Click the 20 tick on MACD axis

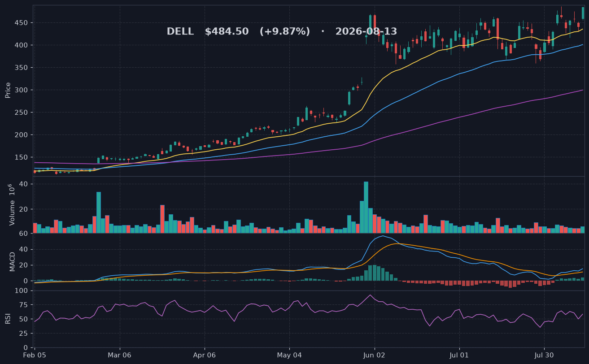[x=24, y=265]
